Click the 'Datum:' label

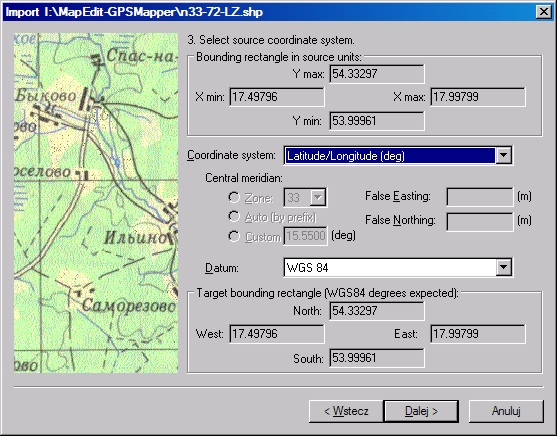222,268
